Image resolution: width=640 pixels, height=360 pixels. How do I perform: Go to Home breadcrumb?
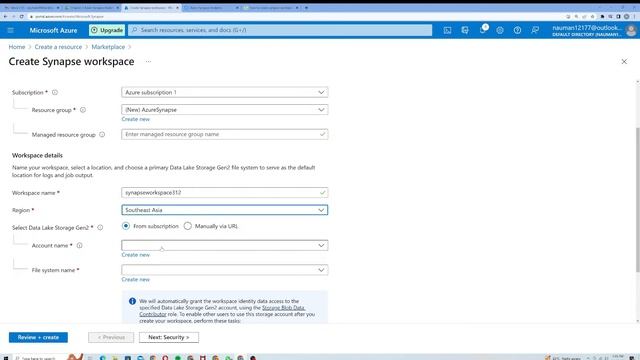(17, 47)
